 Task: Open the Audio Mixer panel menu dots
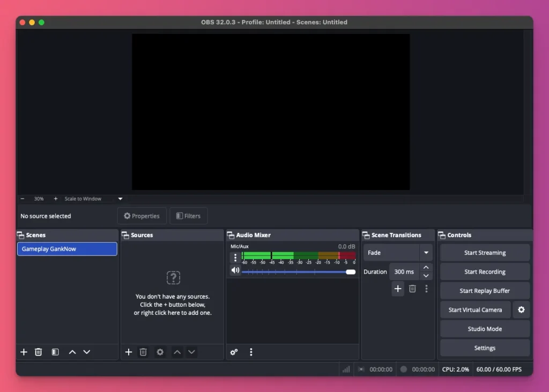251,352
